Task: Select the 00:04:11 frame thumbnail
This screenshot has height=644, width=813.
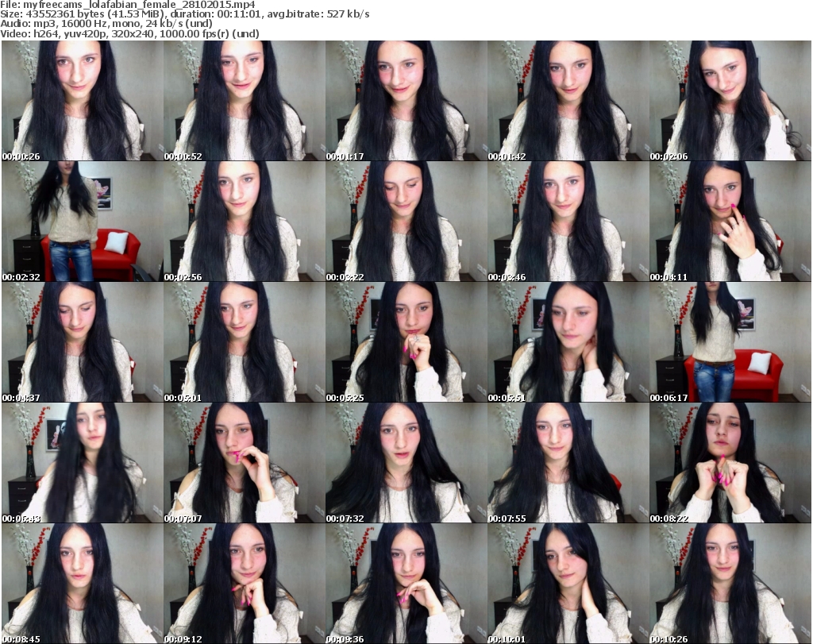Action: click(730, 222)
